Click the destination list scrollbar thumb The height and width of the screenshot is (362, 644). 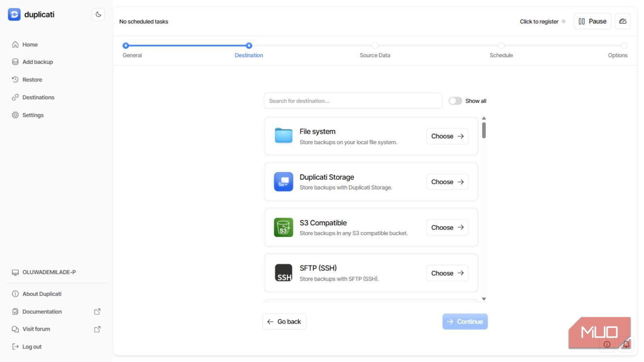tap(484, 130)
